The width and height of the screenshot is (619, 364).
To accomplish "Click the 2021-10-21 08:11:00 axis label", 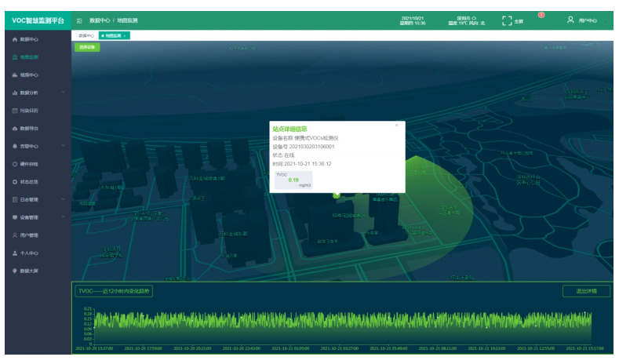I will (x=438, y=348).
